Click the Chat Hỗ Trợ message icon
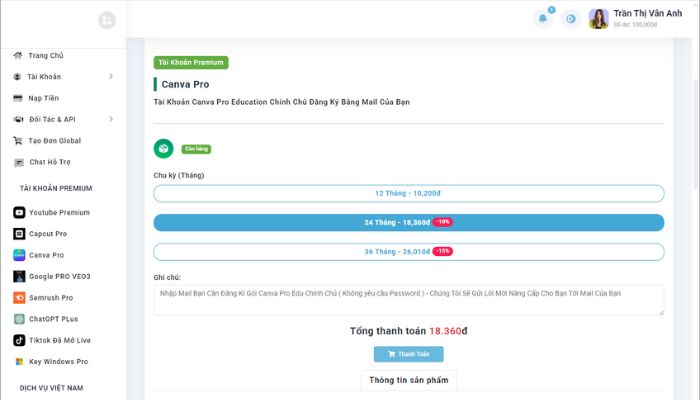Image resolution: width=700 pixels, height=400 pixels. (19, 162)
